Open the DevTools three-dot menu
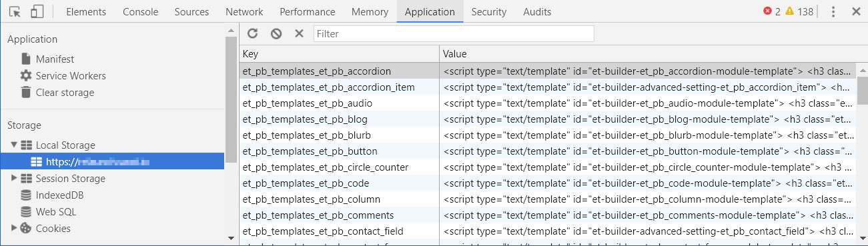Viewport: 868px width, 246px height. click(x=833, y=11)
